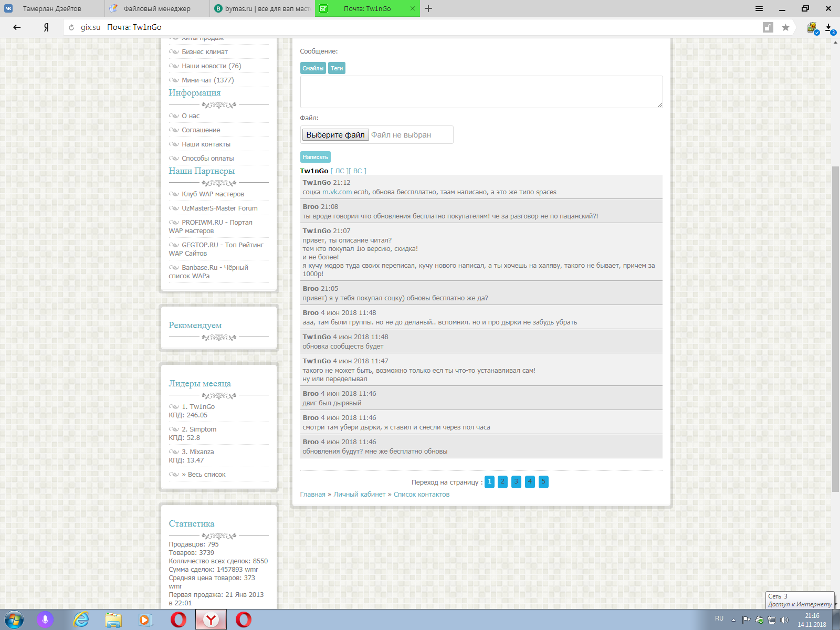Bookmark this page with the star icon
This screenshot has height=630, width=840.
click(785, 27)
